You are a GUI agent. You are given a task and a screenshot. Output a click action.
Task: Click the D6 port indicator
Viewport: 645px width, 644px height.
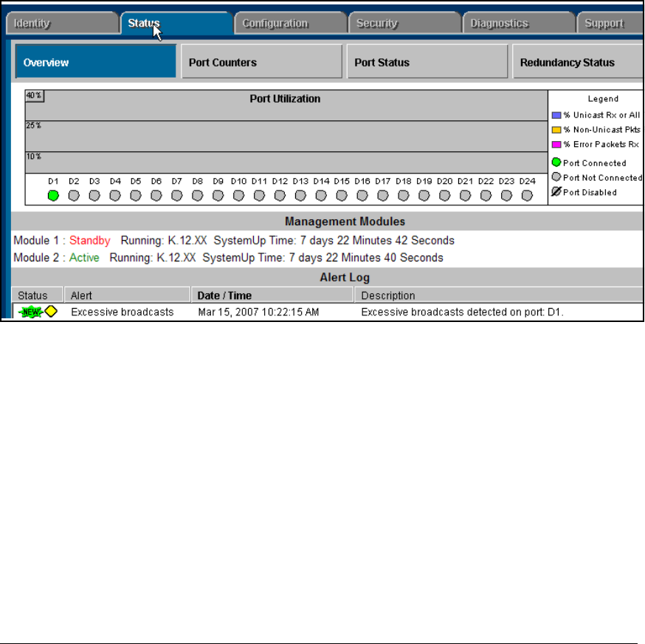coord(156,196)
